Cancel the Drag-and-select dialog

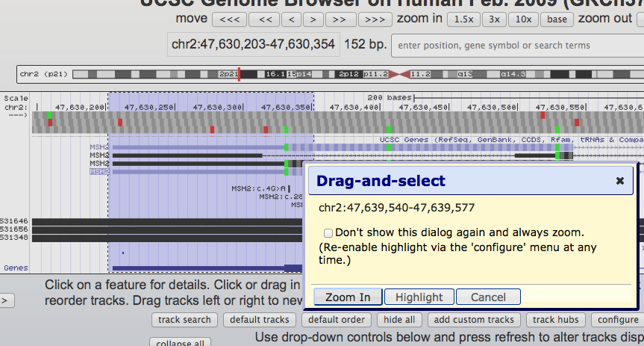coord(488,297)
